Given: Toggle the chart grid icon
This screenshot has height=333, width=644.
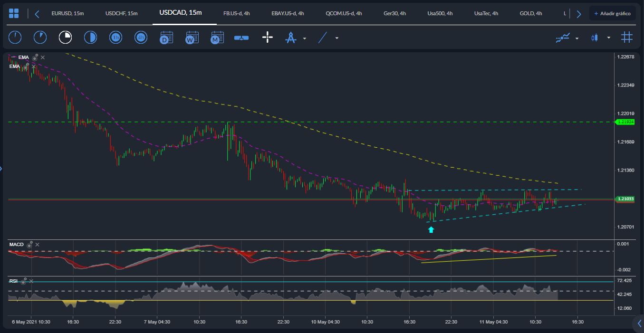Looking at the screenshot, I should pyautogui.click(x=627, y=37).
